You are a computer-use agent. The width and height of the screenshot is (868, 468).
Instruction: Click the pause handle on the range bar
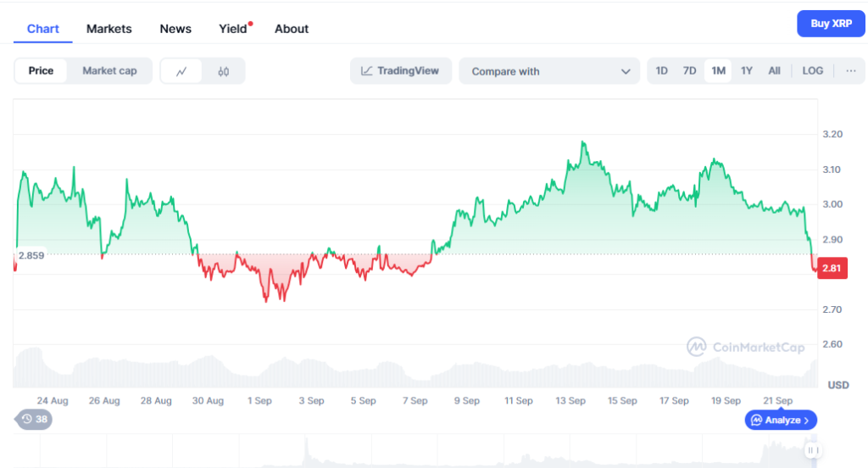point(812,451)
